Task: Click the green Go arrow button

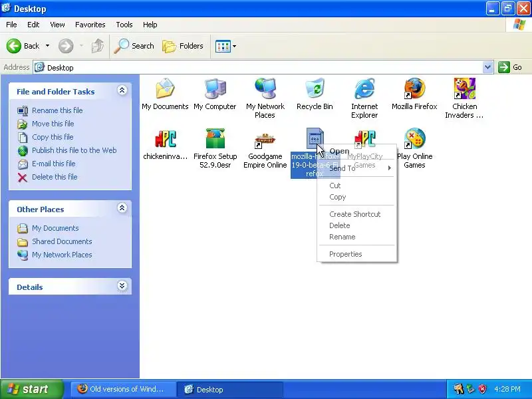Action: pos(504,67)
